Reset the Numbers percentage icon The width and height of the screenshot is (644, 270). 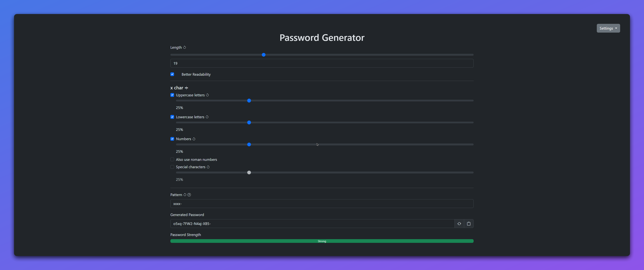tap(194, 139)
